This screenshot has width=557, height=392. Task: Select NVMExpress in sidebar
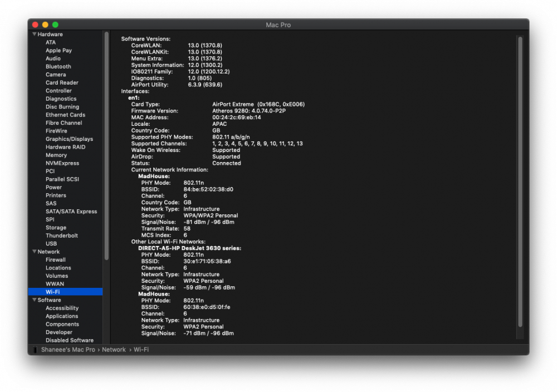62,163
